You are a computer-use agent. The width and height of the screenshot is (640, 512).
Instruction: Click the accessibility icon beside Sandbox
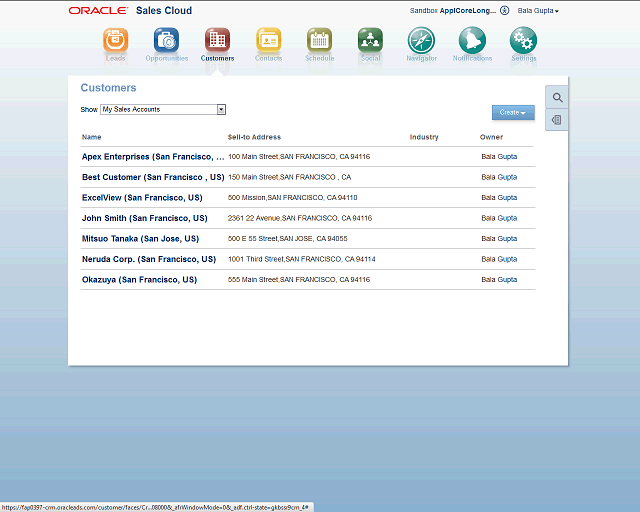[504, 11]
